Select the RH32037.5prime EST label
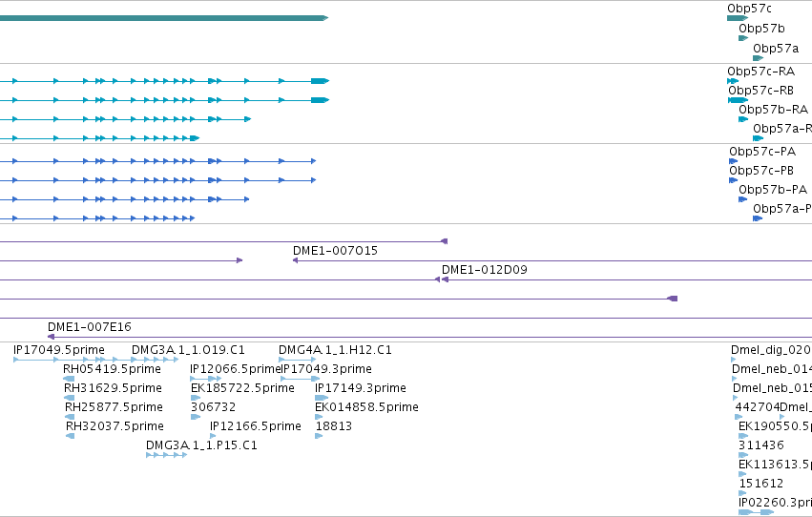This screenshot has height=517, width=812. click(x=115, y=427)
